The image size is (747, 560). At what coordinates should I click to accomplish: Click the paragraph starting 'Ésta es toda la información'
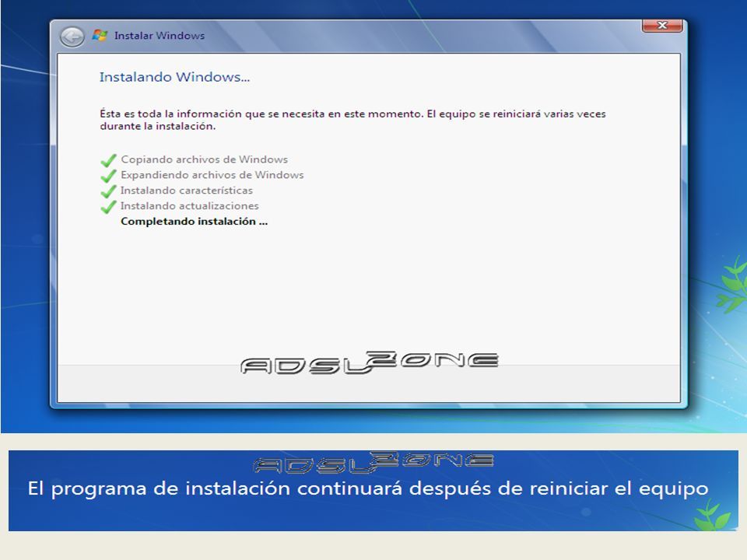[x=352, y=120]
